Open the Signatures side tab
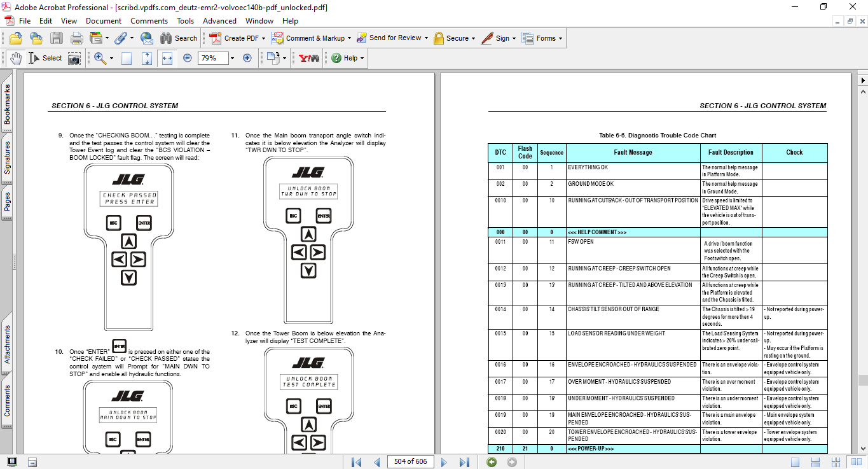Viewport: 868px width, 469px height. coord(7,157)
